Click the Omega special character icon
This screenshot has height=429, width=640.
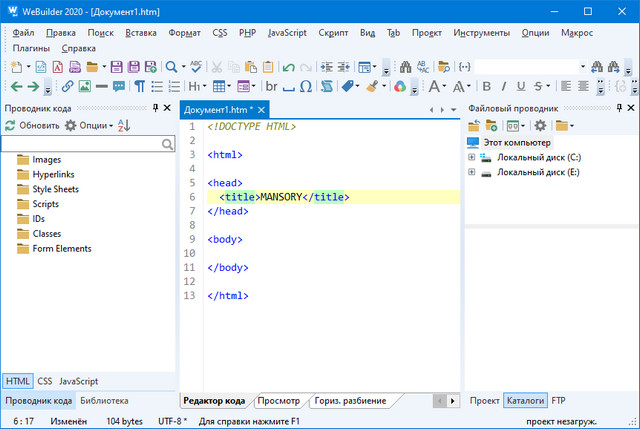pos(306,87)
